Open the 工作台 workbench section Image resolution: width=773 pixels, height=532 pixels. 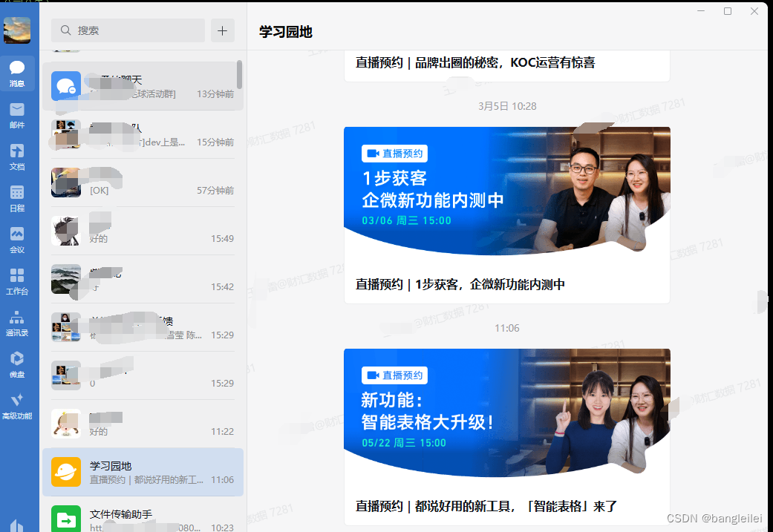click(17, 282)
